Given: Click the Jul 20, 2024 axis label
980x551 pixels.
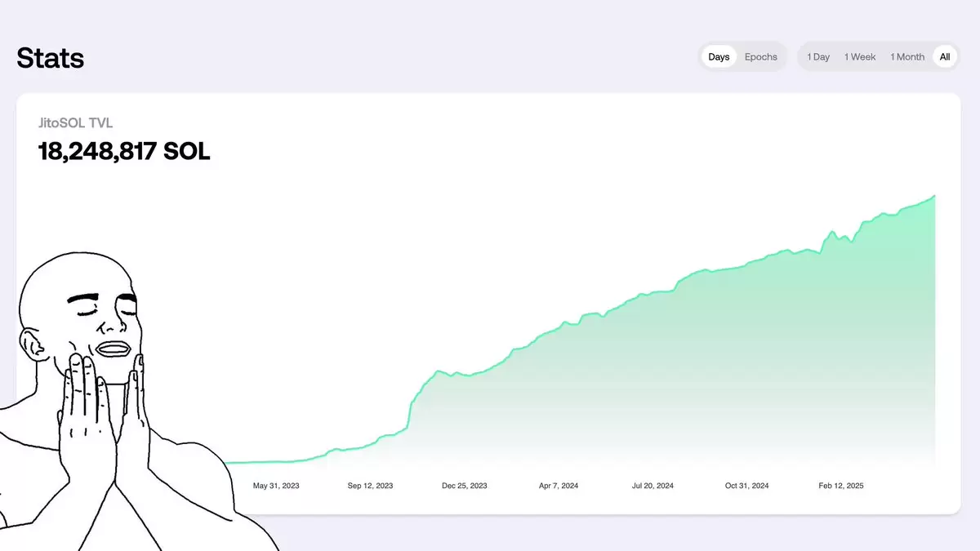Looking at the screenshot, I should coord(653,486).
